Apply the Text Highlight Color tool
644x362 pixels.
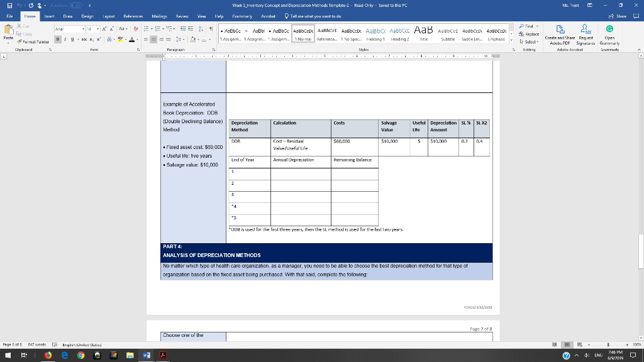point(119,39)
